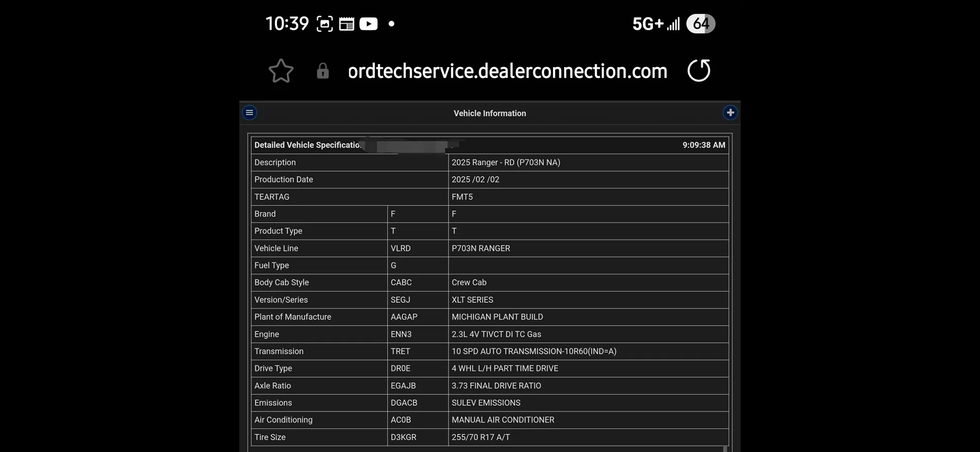Select the Tire Size label

[x=270, y=437]
